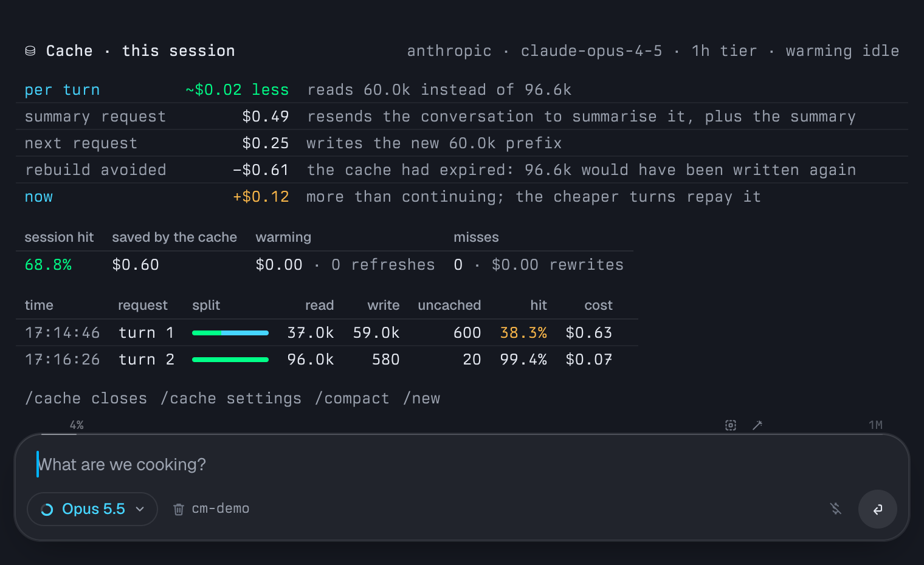Click the 'per turn' row label
The height and width of the screenshot is (565, 924).
tap(62, 90)
